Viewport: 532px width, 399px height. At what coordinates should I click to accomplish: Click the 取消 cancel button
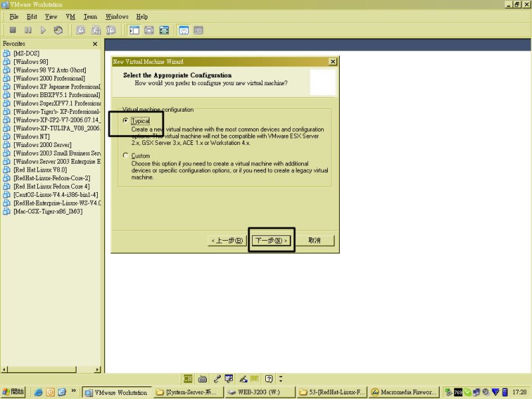point(315,241)
